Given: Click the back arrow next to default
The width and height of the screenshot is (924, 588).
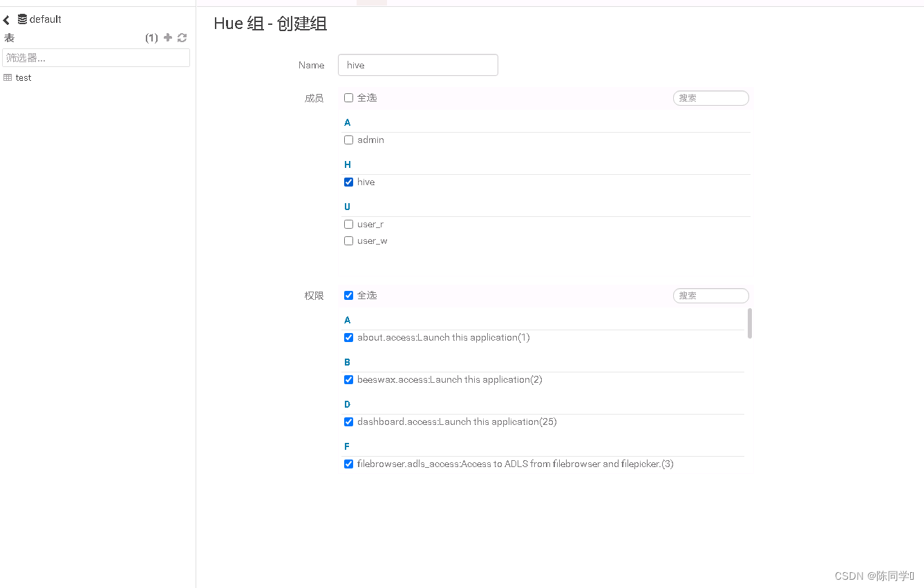Looking at the screenshot, I should point(6,20).
